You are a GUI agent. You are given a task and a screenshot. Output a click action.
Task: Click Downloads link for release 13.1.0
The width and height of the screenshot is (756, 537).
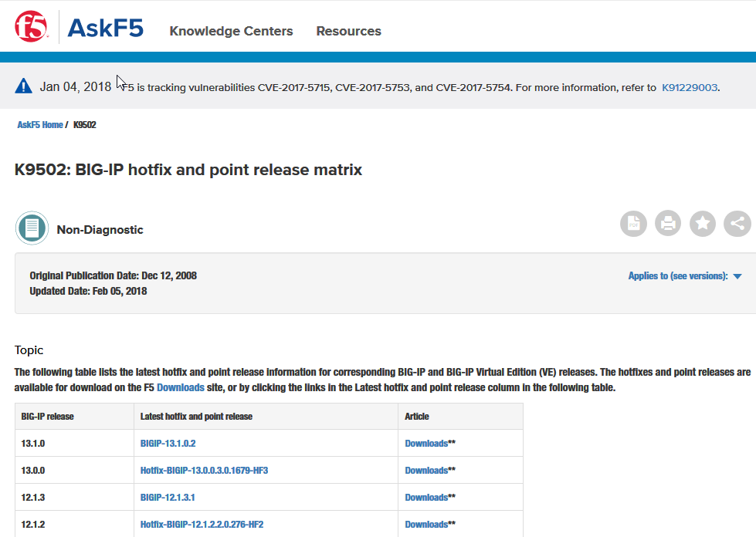coord(426,444)
